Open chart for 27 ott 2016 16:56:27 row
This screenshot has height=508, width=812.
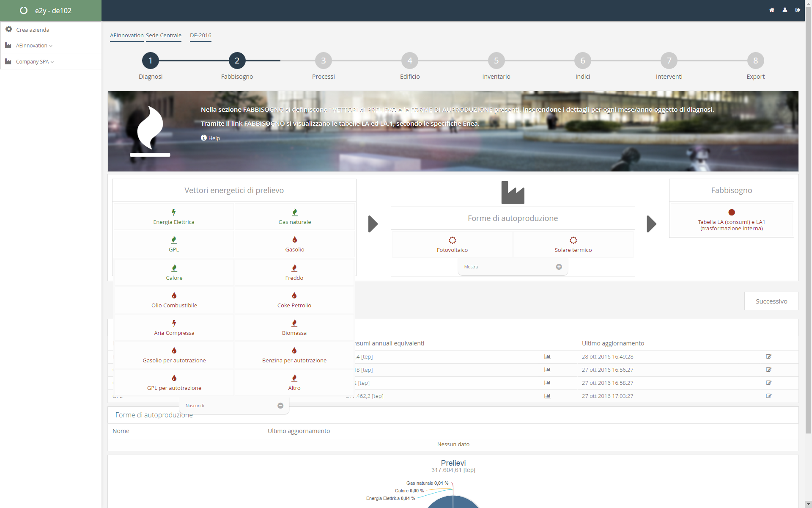tap(547, 370)
